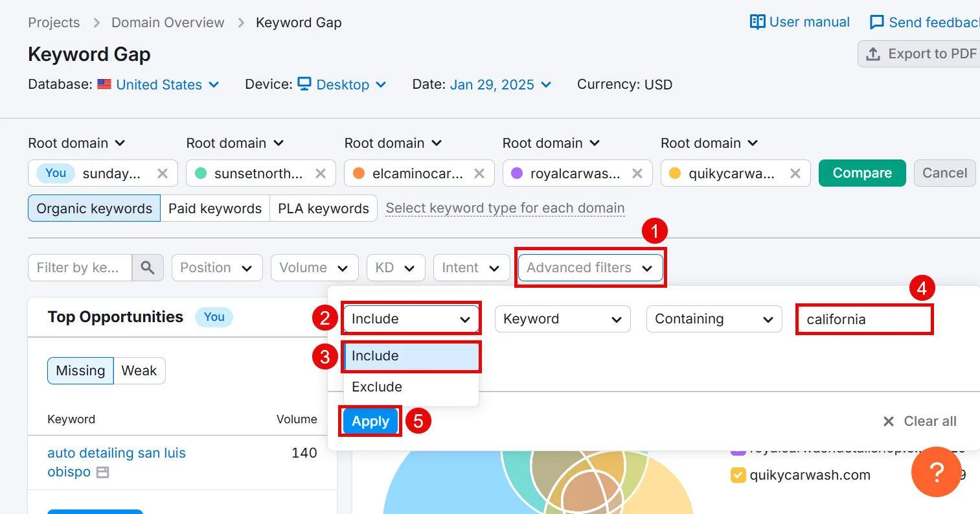The width and height of the screenshot is (980, 514).
Task: Go to Domain Overview breadcrumb
Action: 168,23
